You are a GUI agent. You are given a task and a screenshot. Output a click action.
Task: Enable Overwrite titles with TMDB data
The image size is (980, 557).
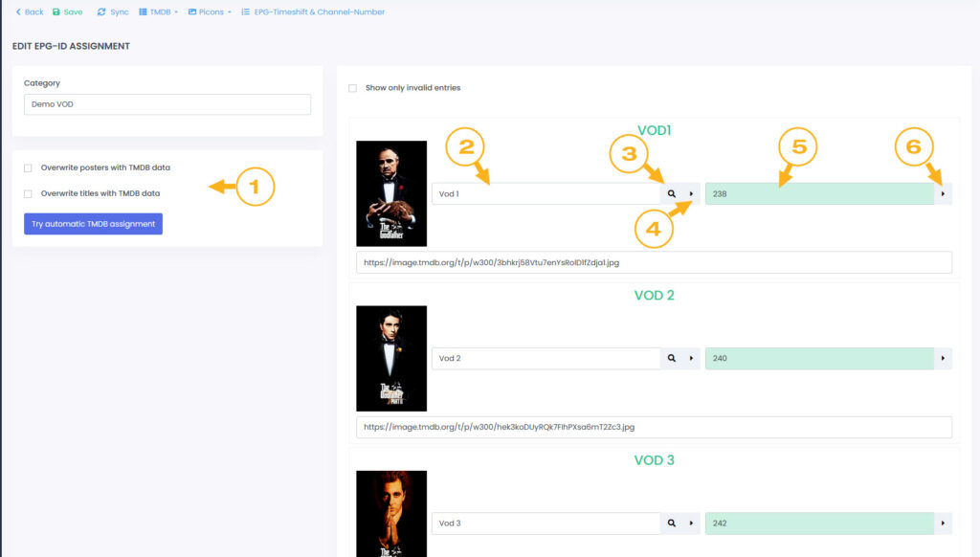coord(29,193)
